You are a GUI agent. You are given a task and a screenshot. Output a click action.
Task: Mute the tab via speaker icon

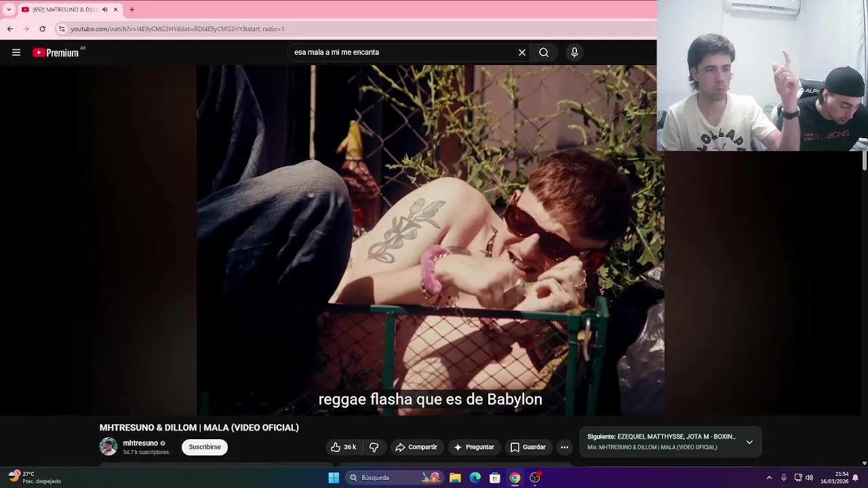(104, 9)
